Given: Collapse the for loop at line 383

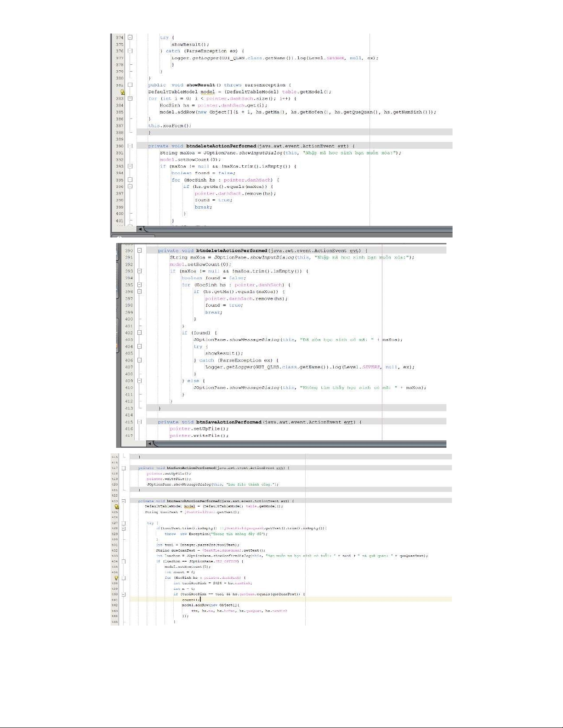Looking at the screenshot, I should [130, 98].
